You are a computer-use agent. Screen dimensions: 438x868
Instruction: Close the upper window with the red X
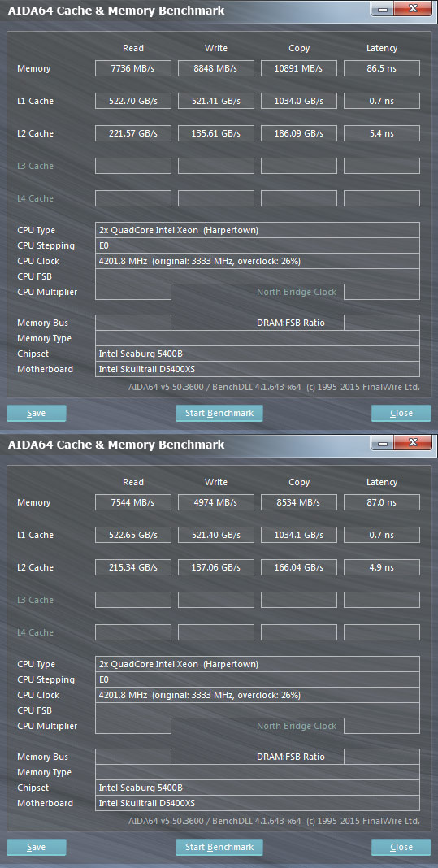click(413, 9)
